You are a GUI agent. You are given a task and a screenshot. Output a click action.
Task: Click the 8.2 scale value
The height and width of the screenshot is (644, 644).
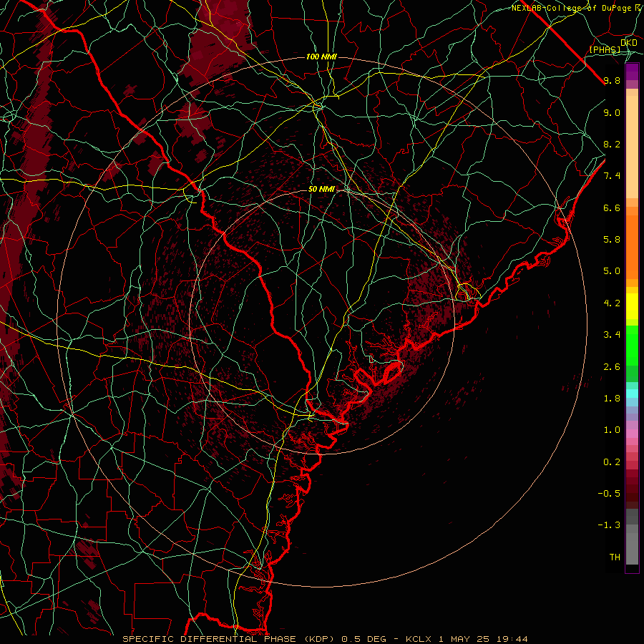tap(612, 144)
